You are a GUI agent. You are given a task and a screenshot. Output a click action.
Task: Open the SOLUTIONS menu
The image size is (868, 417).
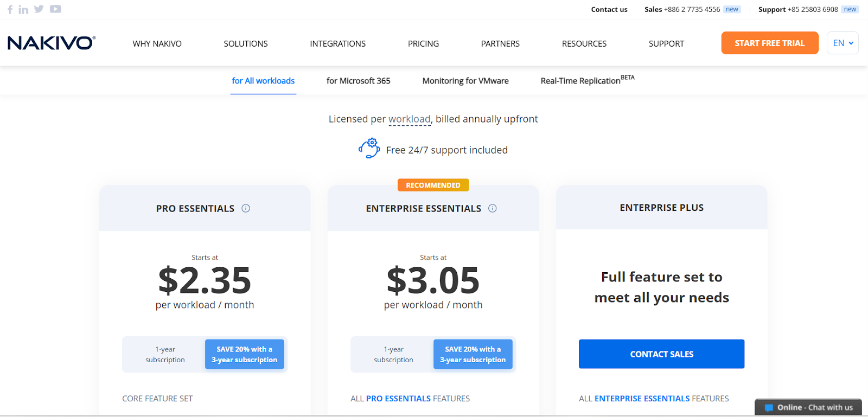pos(246,43)
